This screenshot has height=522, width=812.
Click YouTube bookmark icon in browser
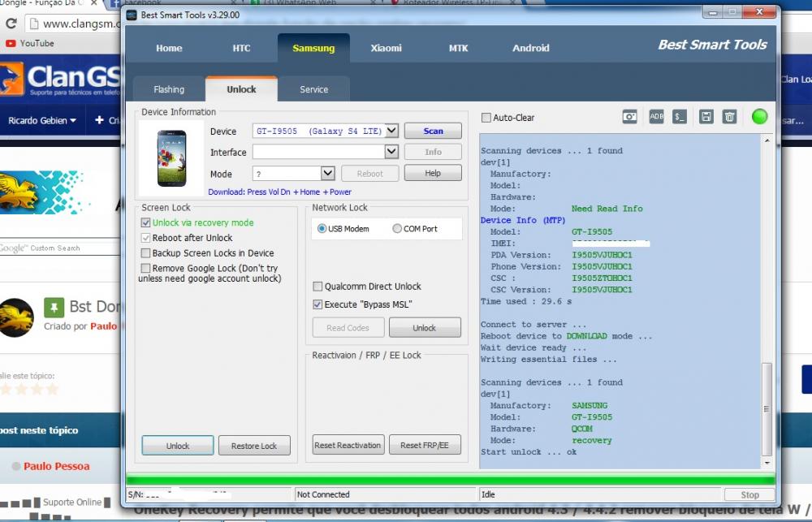(x=11, y=44)
